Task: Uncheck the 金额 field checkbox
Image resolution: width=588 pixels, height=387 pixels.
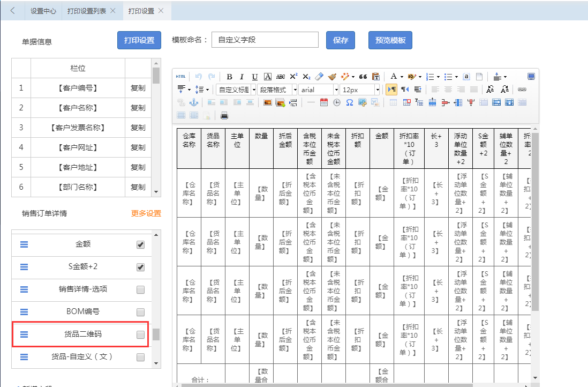Action: coord(141,245)
